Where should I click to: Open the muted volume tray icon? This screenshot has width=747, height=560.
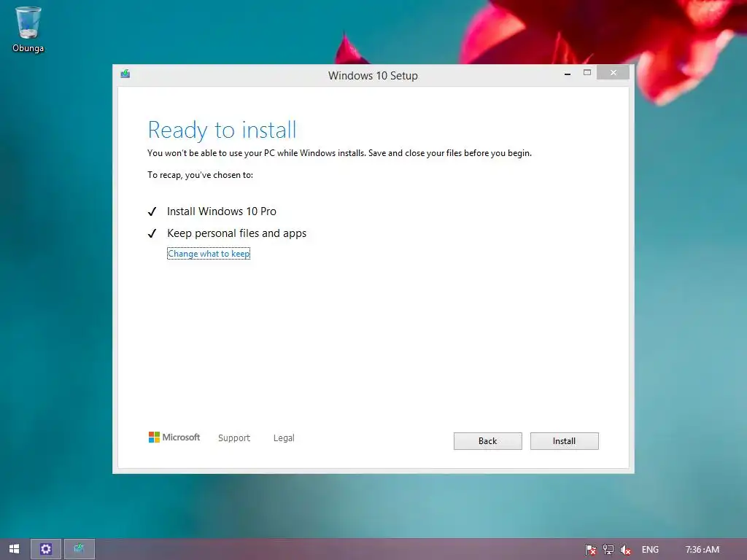coord(625,550)
